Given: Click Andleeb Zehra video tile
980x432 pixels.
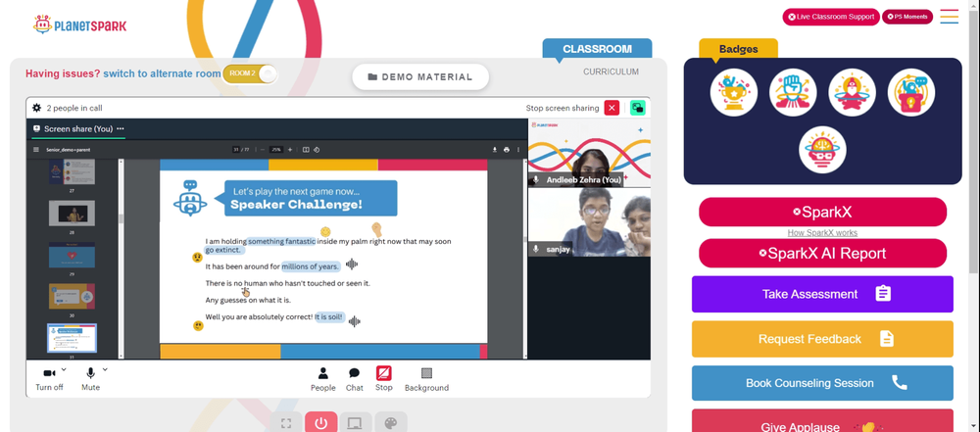Looking at the screenshot, I should coord(589,153).
